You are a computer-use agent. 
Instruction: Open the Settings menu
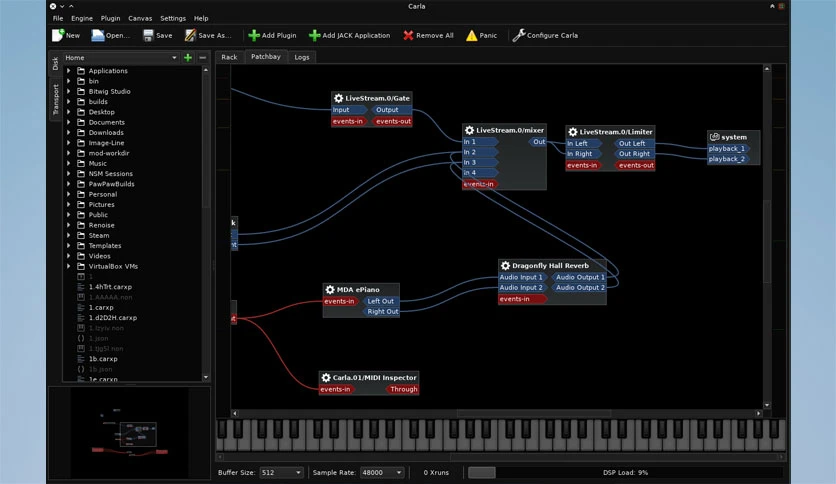173,18
